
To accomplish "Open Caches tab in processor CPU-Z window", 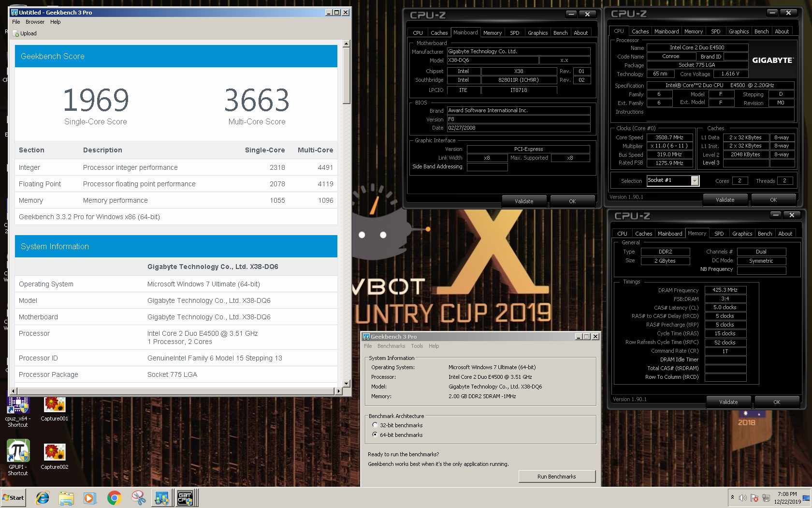I will click(x=640, y=31).
